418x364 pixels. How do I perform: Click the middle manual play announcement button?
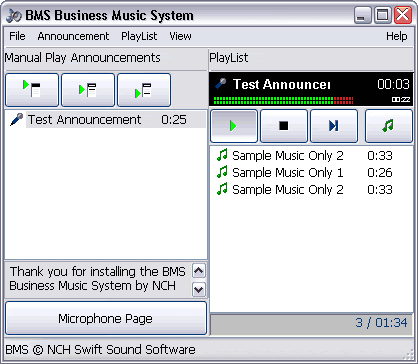coord(88,90)
